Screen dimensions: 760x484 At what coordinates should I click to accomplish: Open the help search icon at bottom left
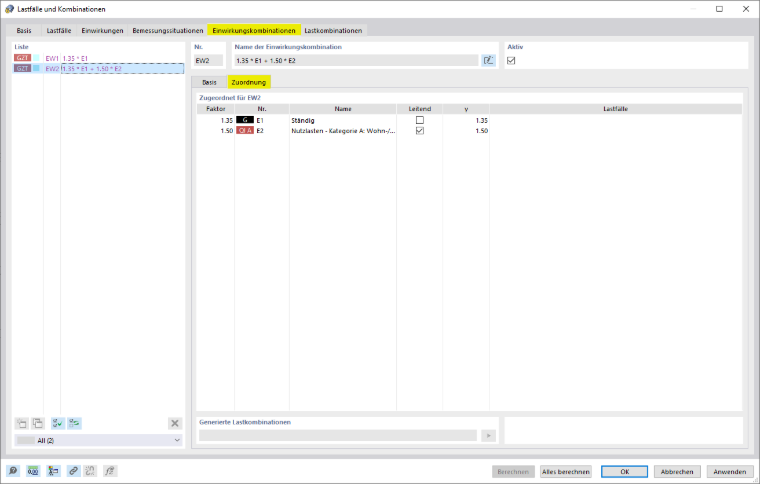click(13, 471)
